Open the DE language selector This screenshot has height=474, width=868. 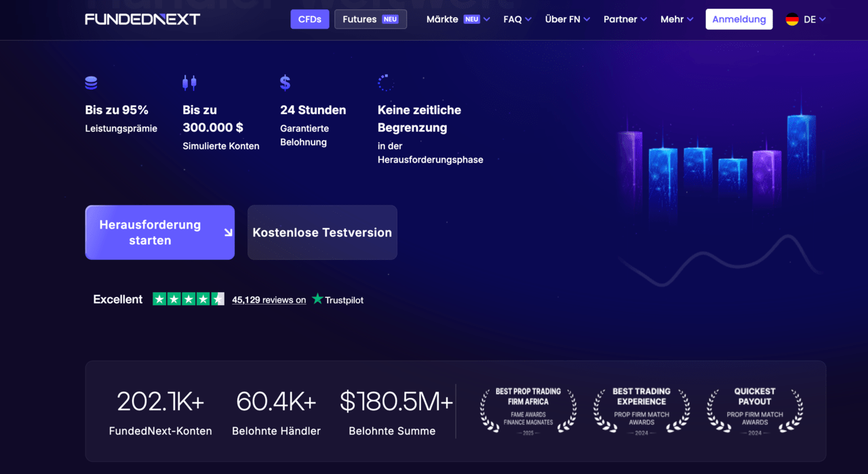tap(814, 20)
